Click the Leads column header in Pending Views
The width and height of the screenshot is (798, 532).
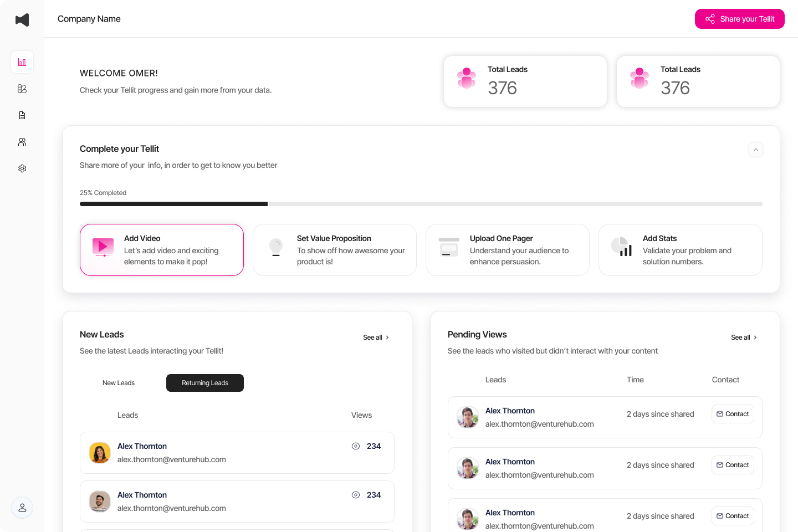click(x=495, y=380)
